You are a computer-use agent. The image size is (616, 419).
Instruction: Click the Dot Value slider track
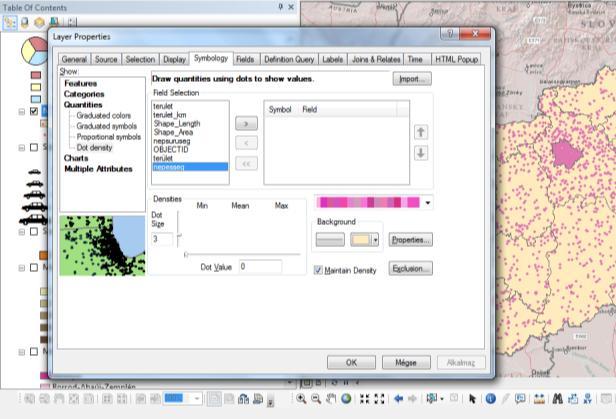point(242,254)
